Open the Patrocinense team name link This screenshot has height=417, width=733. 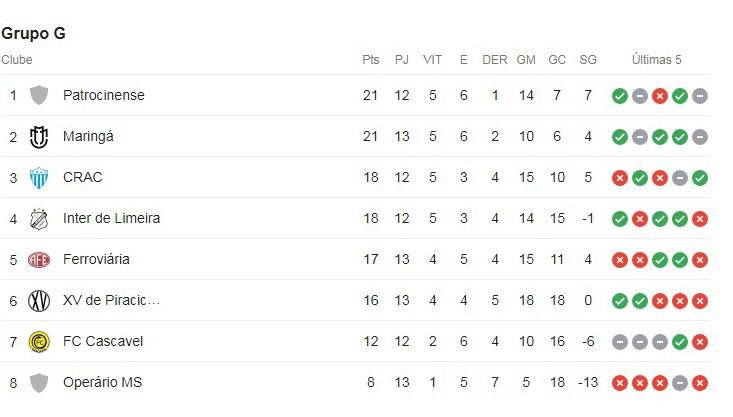[104, 95]
